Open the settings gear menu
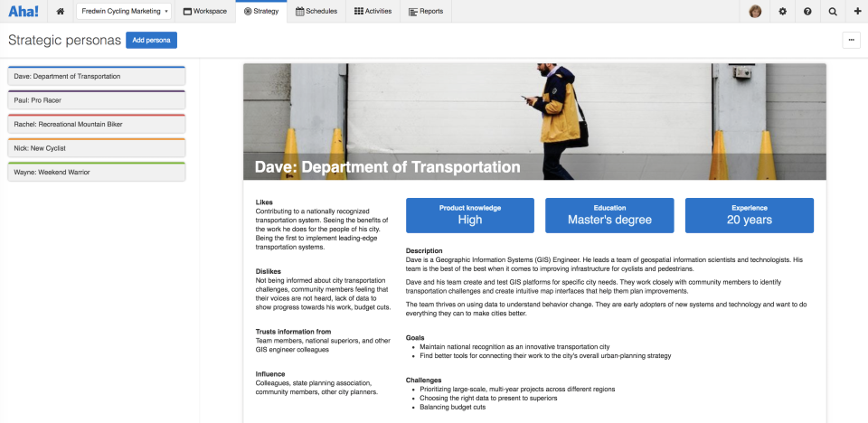 (x=782, y=11)
